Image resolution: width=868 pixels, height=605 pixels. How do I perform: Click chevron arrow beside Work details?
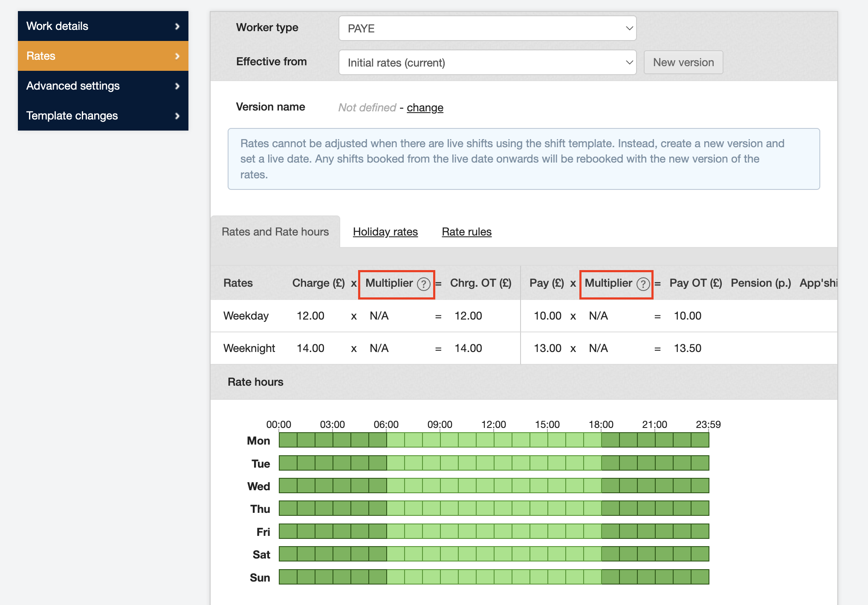pos(177,26)
